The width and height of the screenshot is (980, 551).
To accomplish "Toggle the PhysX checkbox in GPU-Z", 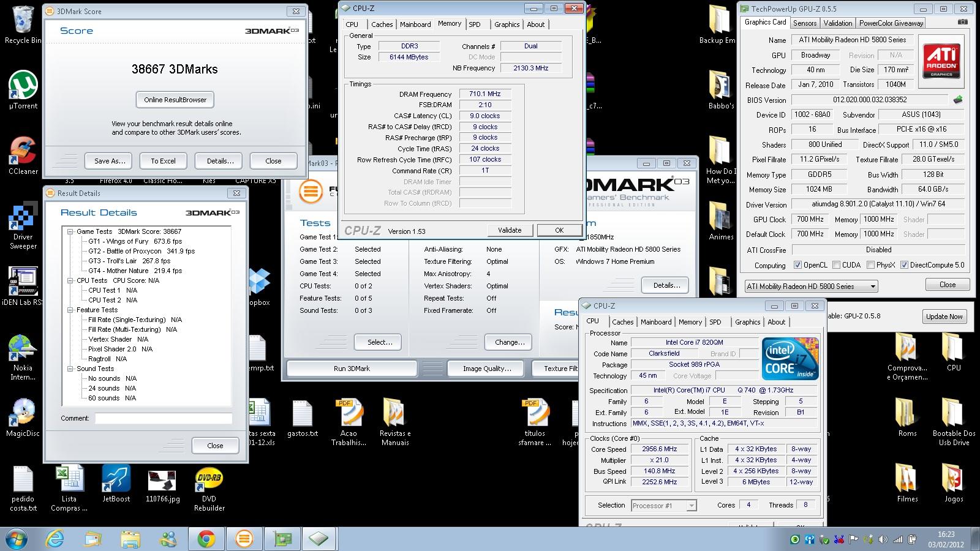I will click(x=870, y=265).
